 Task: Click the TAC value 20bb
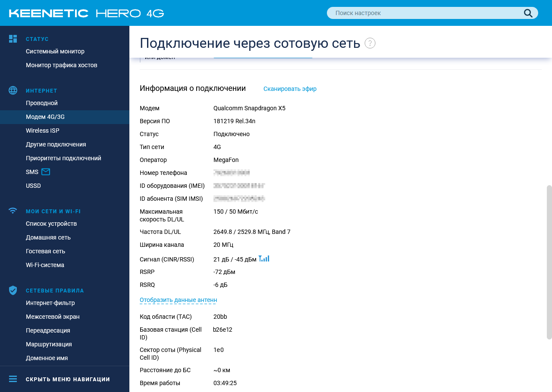(220, 317)
